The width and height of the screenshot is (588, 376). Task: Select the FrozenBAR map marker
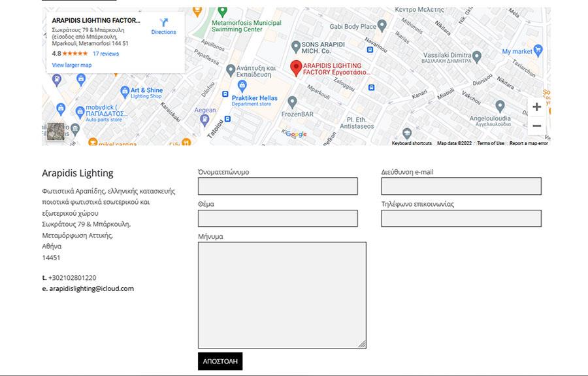point(292,102)
